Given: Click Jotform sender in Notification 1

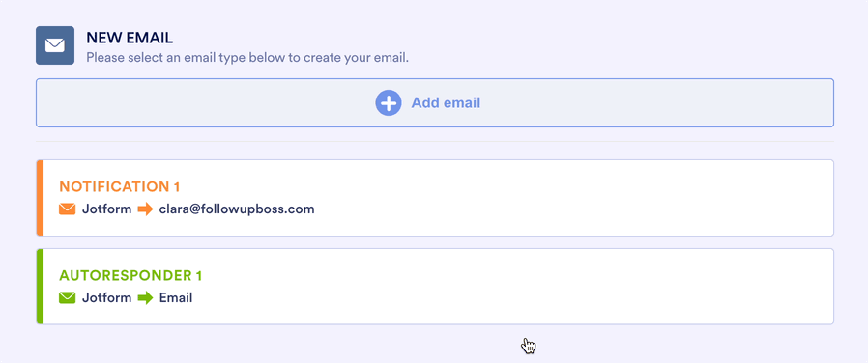Looking at the screenshot, I should pyautogui.click(x=107, y=209).
